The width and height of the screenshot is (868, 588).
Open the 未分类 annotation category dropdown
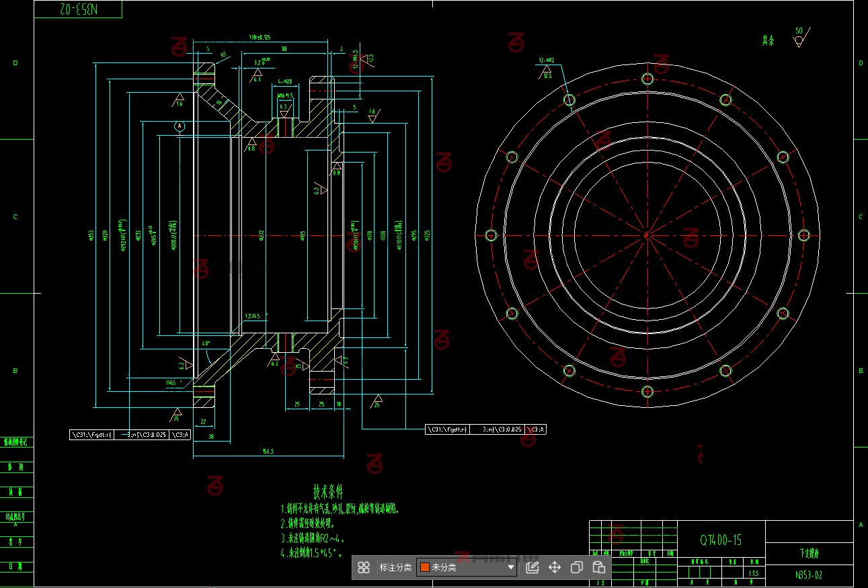point(467,567)
